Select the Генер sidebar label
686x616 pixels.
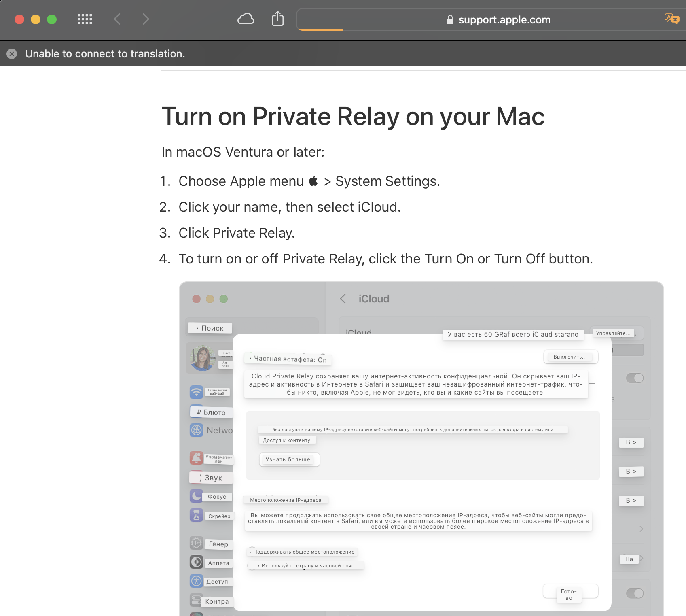click(218, 544)
